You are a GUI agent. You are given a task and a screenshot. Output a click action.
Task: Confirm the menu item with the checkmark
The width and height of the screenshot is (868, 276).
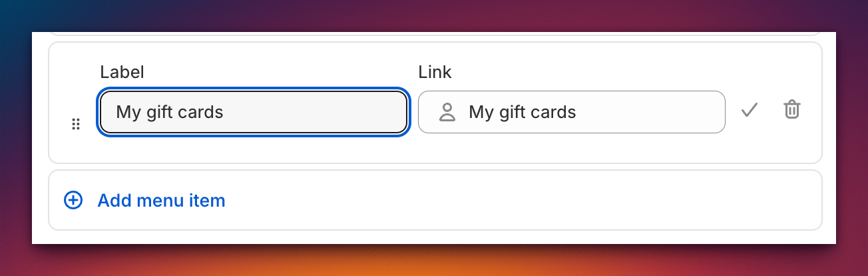pos(750,110)
